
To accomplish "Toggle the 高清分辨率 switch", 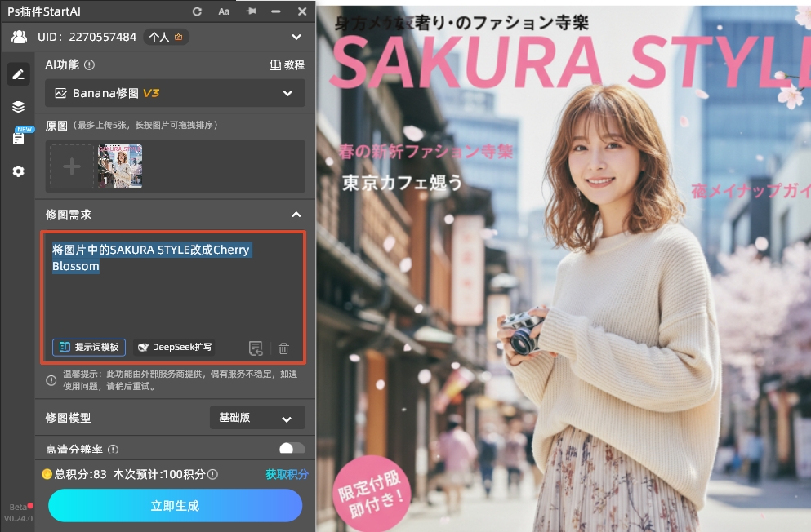I will click(x=292, y=449).
